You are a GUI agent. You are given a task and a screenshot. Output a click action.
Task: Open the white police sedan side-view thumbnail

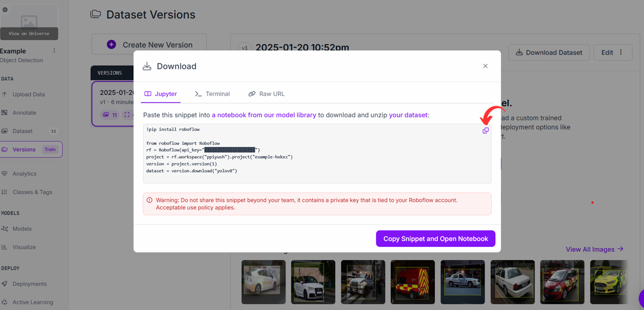click(462, 282)
